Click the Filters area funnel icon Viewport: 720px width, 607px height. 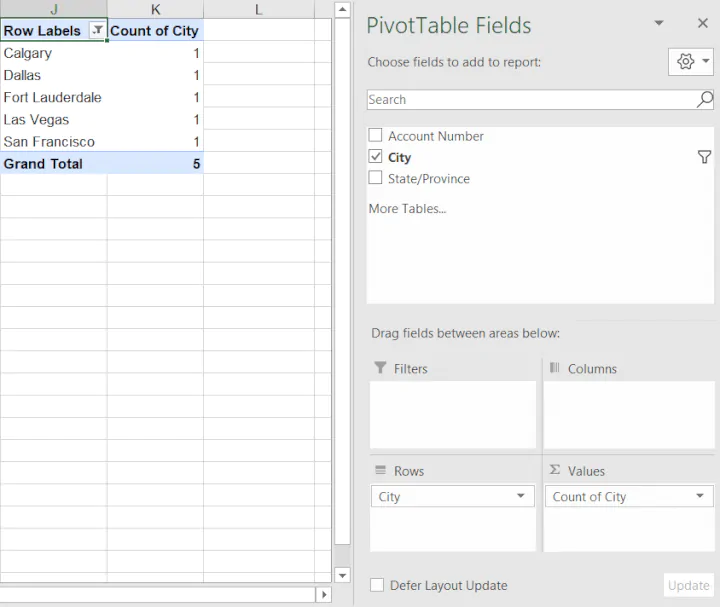(380, 367)
